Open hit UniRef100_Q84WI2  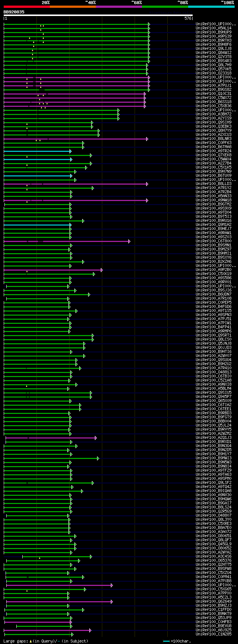(213, 53)
